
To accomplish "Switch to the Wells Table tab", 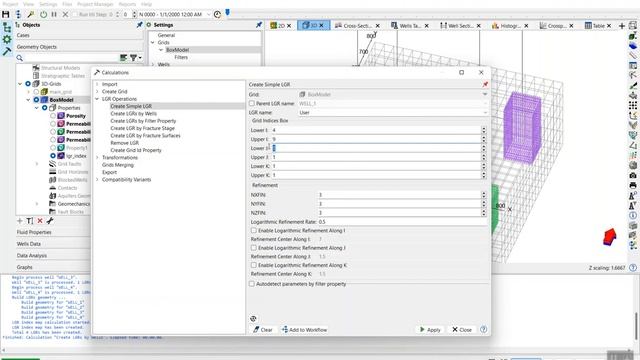I will (406, 26).
